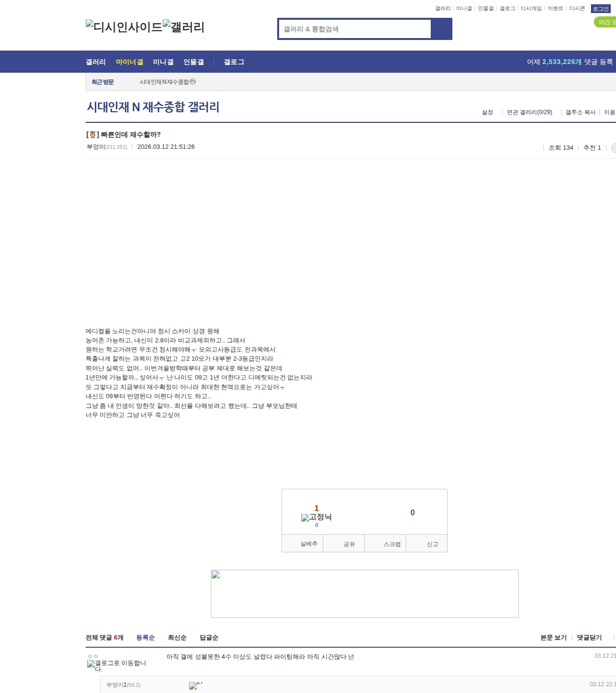Image resolution: width=616 pixels, height=693 pixels.
Task: Click the 조회 134 view count
Action: click(561, 148)
